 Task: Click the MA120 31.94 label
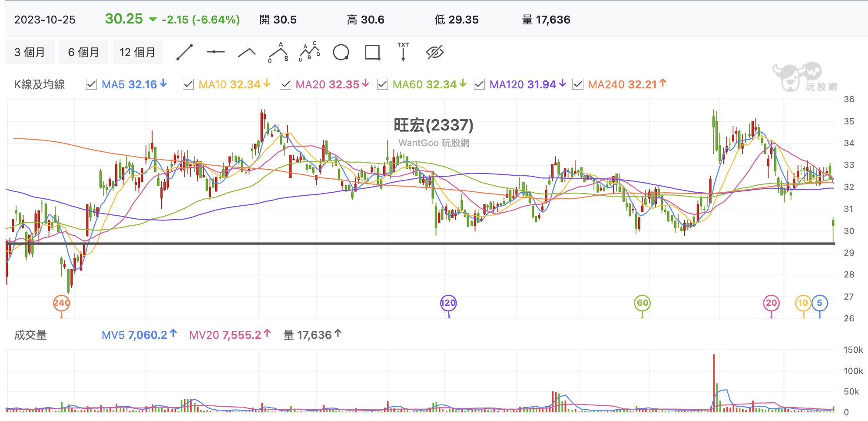[523, 84]
